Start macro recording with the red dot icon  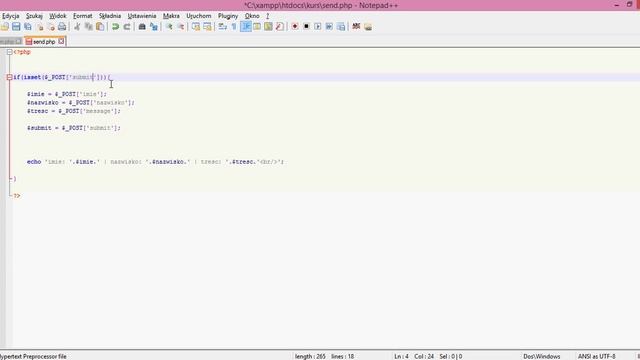click(x=295, y=27)
